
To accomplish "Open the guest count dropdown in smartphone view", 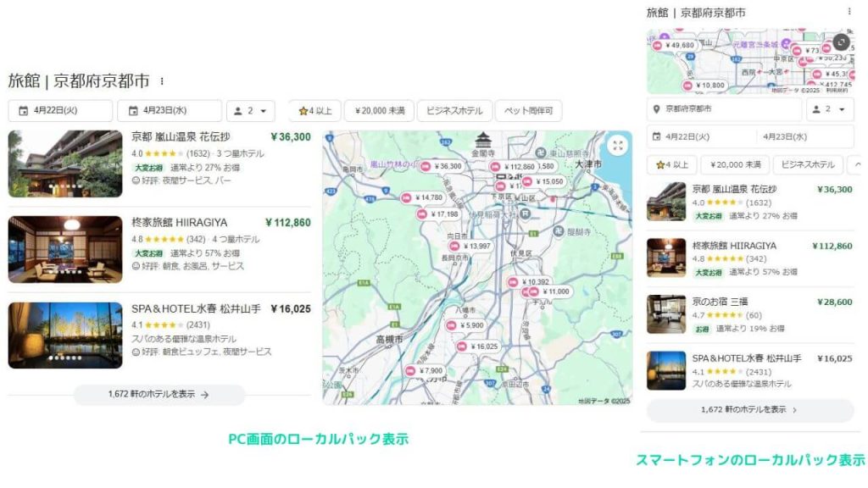I will coord(830,109).
